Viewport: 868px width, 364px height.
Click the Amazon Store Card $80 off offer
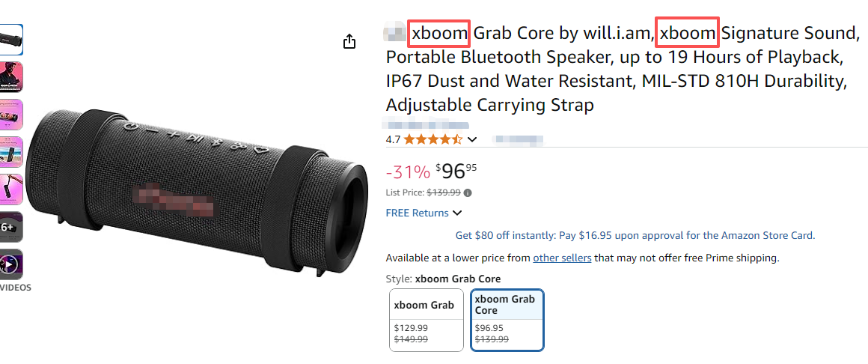[635, 235]
